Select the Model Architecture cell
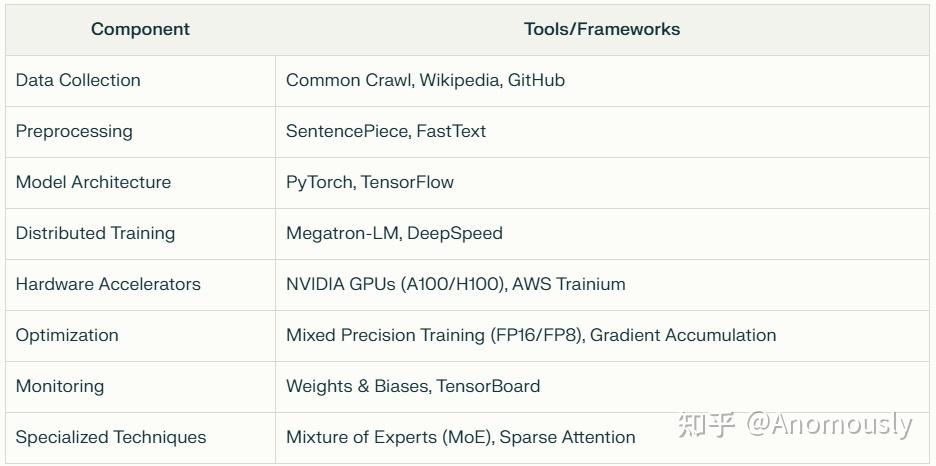Screen dimensions: 936x466 pyautogui.click(x=93, y=182)
